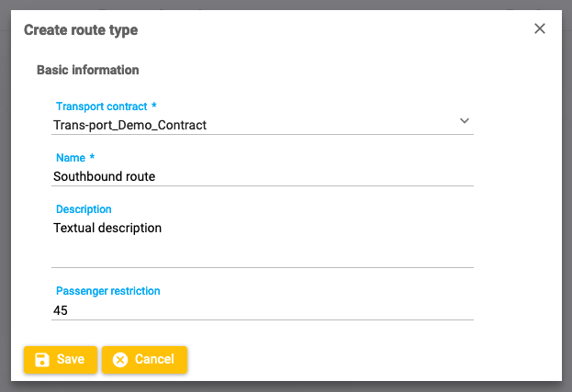This screenshot has height=392, width=572.
Task: Click the Create route type title
Action: tap(81, 30)
